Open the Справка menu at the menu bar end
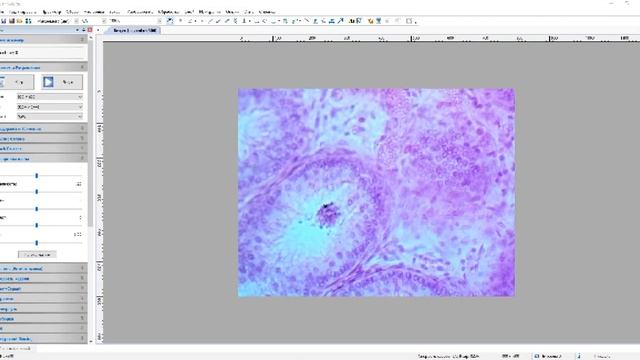 click(x=267, y=12)
